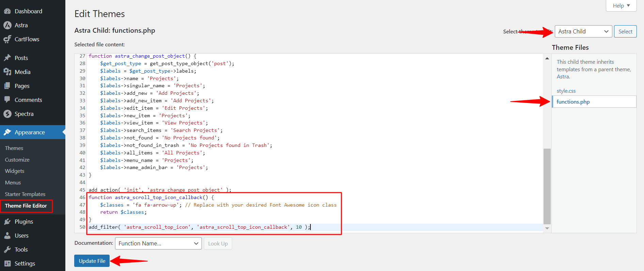Go to the Customize submenu item
644x271 pixels.
[17, 160]
